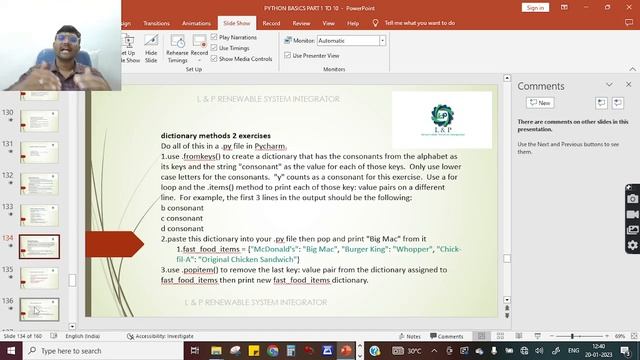The width and height of the screenshot is (640, 360).
Task: Open Google Chrome from taskbar
Action: click(x=273, y=351)
